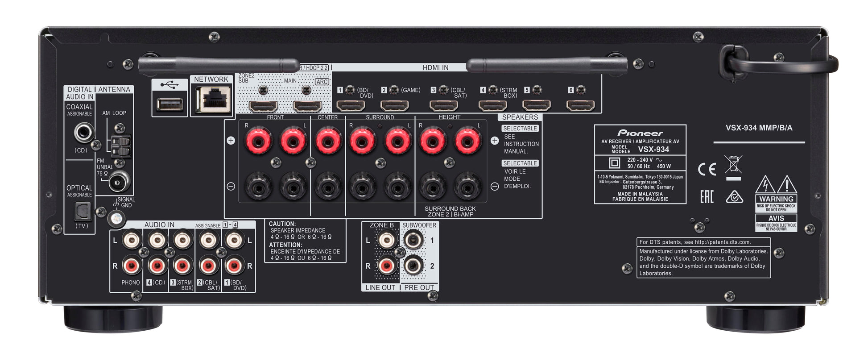Select HDMI IN 6 port
This screenshot has height=341, width=868.
[580, 106]
